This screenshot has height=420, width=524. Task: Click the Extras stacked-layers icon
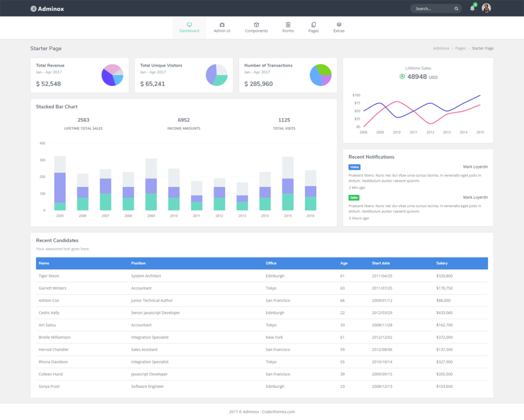pyautogui.click(x=339, y=24)
